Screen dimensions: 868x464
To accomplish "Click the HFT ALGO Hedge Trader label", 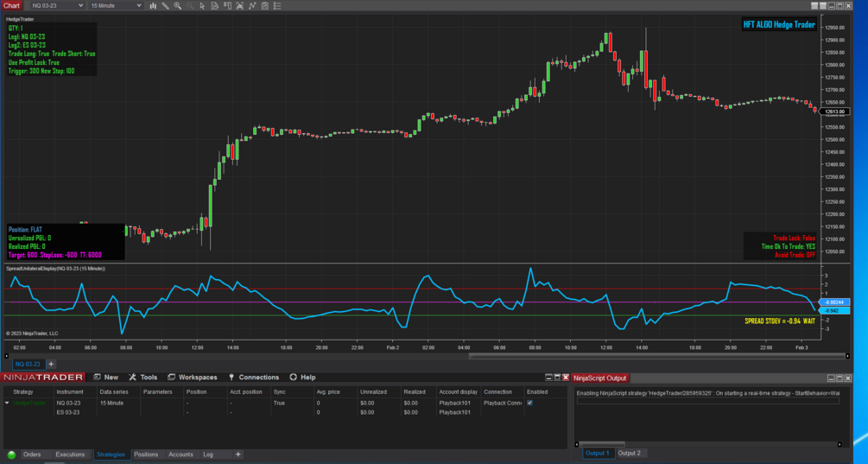I will pos(779,24).
